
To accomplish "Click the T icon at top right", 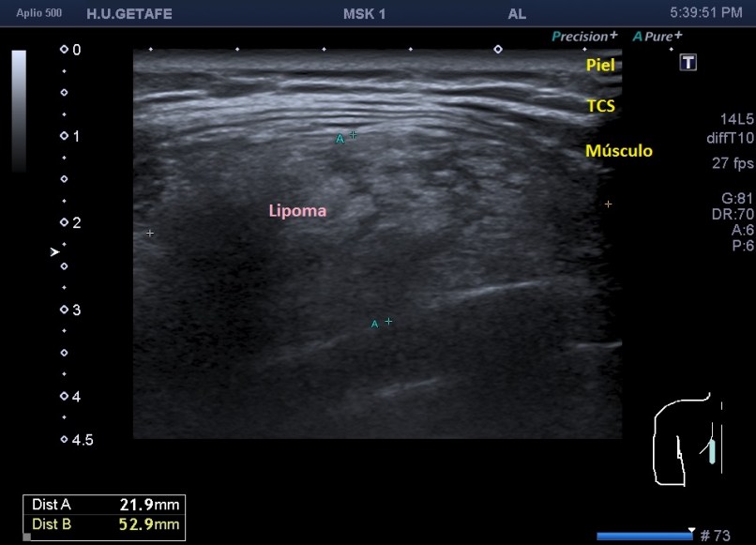I will tap(689, 63).
